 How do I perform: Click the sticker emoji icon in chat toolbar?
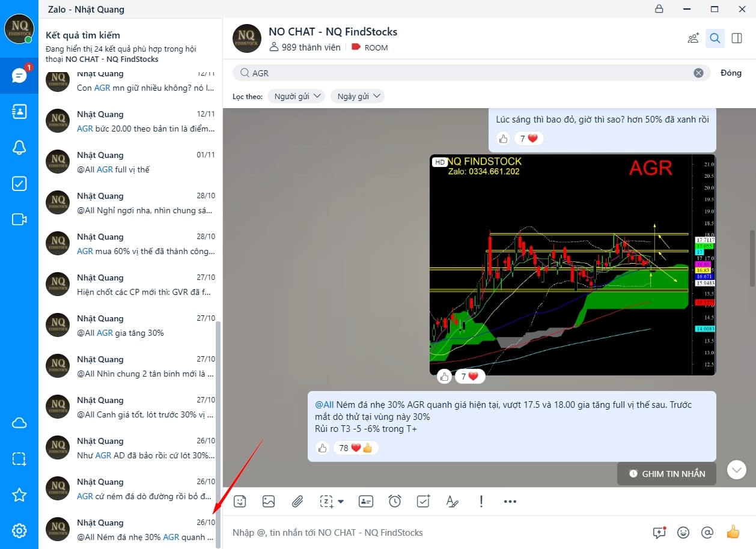tap(240, 501)
